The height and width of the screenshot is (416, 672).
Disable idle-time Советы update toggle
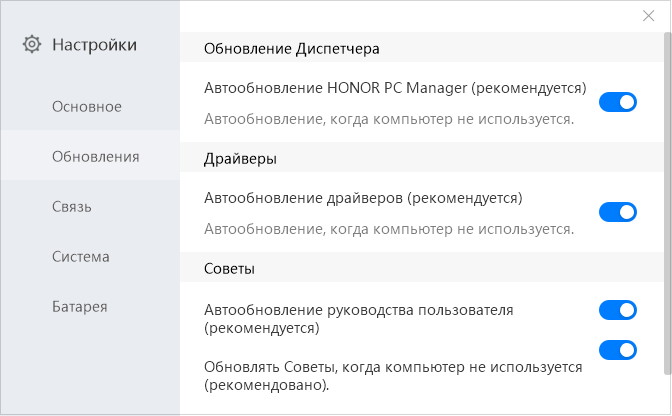pos(618,350)
